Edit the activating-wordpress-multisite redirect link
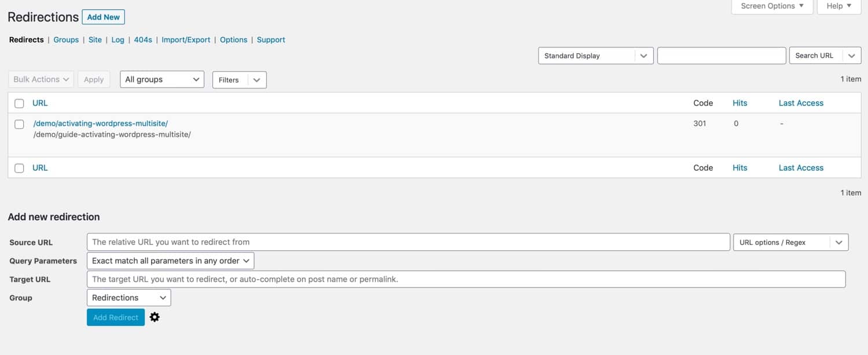 point(101,123)
